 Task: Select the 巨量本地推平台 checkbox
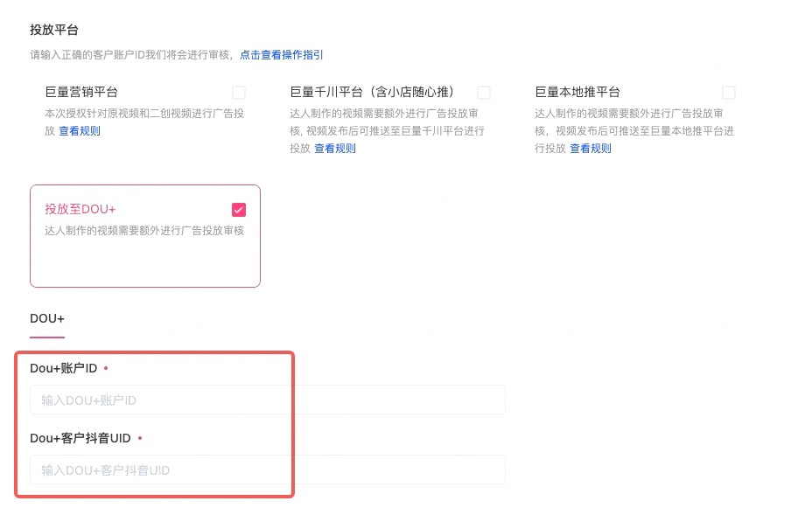coord(729,93)
